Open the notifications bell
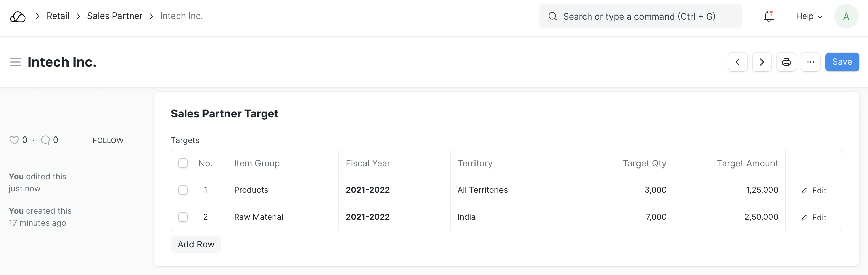 [x=768, y=16]
